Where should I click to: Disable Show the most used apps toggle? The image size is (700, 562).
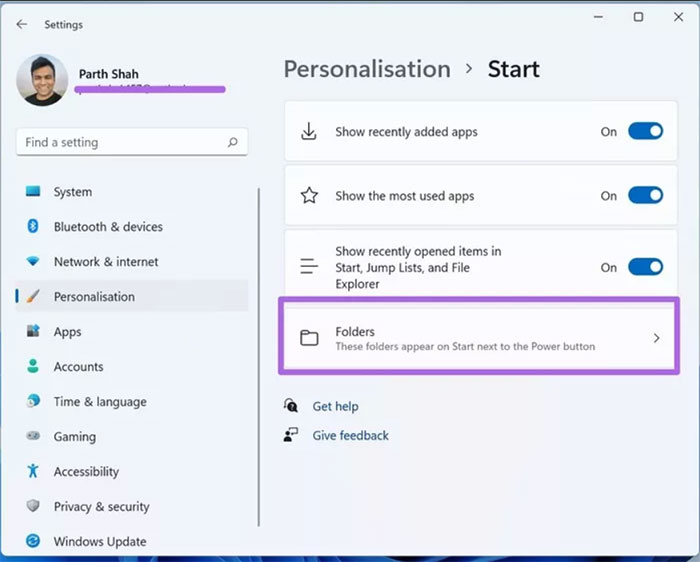pyautogui.click(x=645, y=196)
